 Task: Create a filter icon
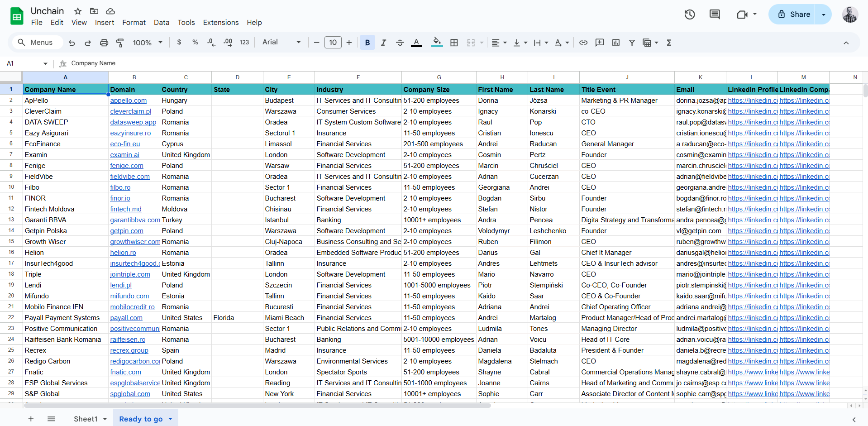pos(632,43)
